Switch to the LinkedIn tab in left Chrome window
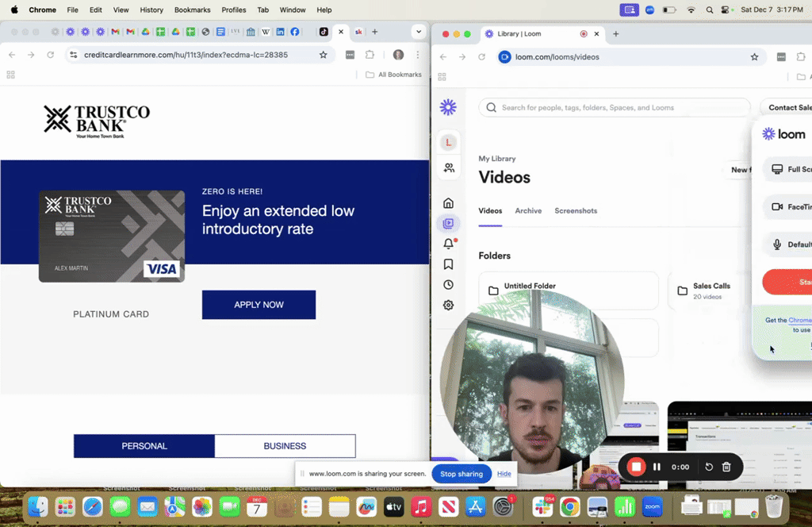Screen dimensions: 812x527 pyautogui.click(x=280, y=32)
